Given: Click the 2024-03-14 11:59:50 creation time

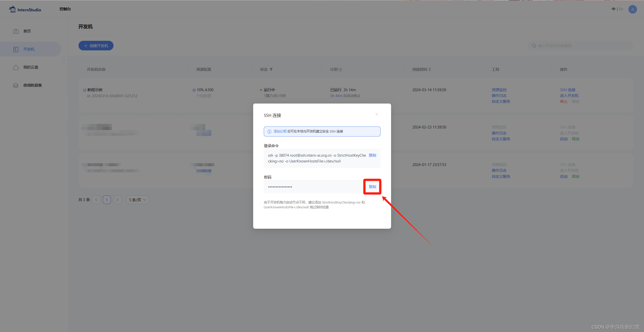Looking at the screenshot, I should tap(429, 90).
